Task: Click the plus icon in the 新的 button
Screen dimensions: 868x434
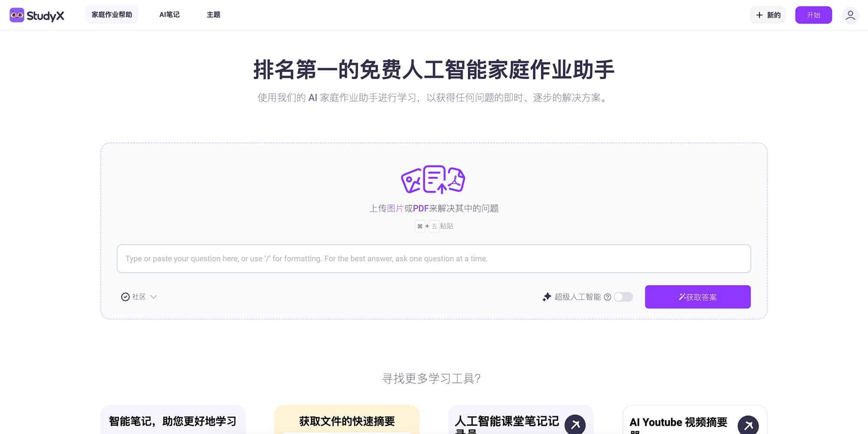Action: 760,15
